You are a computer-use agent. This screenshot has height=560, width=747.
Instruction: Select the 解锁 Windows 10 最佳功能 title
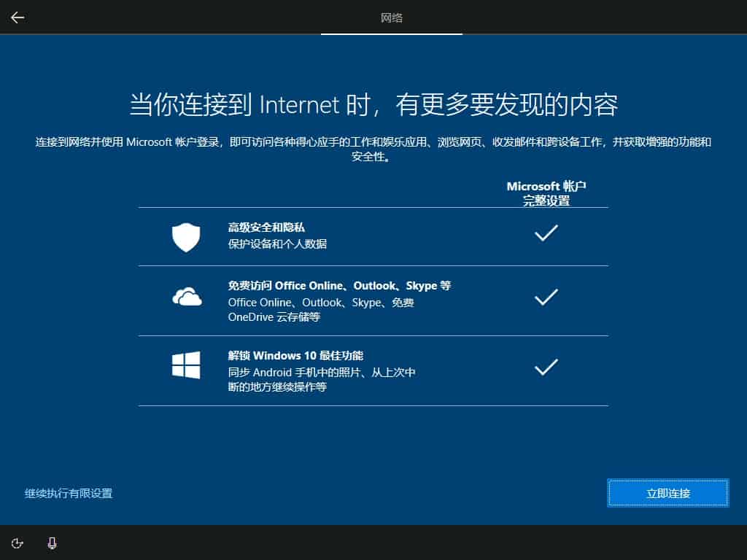tap(295, 356)
